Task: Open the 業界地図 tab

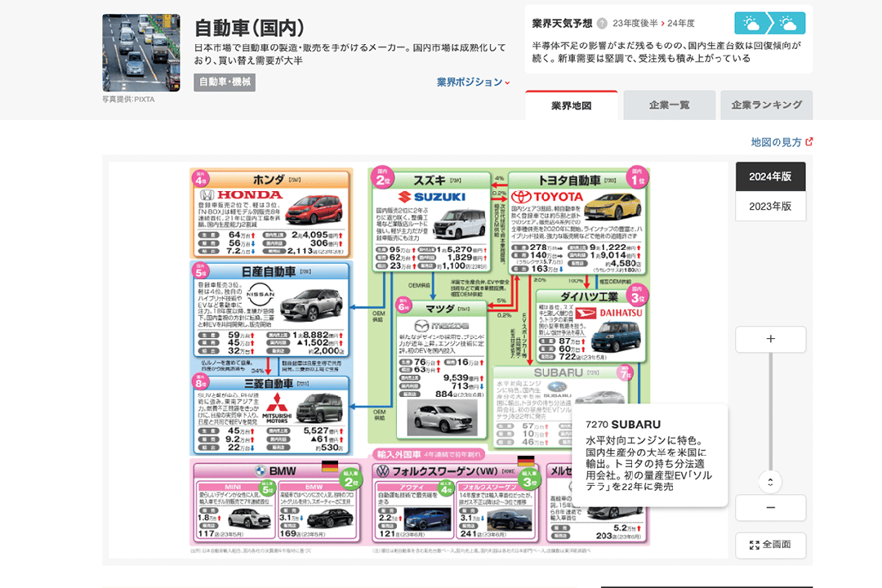Action: point(571,105)
